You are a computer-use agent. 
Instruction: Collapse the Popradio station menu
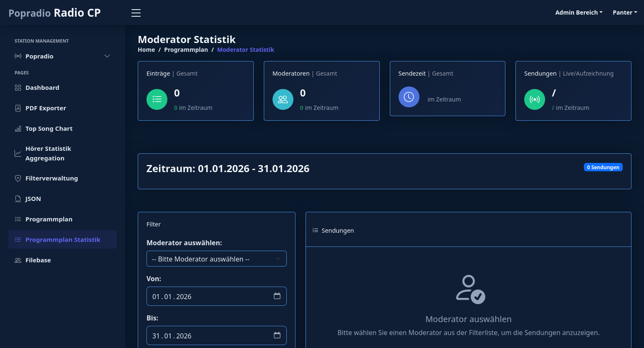107,56
